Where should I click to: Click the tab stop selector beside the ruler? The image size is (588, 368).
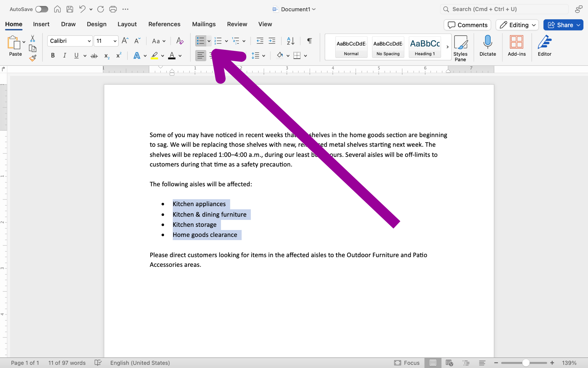(3, 69)
